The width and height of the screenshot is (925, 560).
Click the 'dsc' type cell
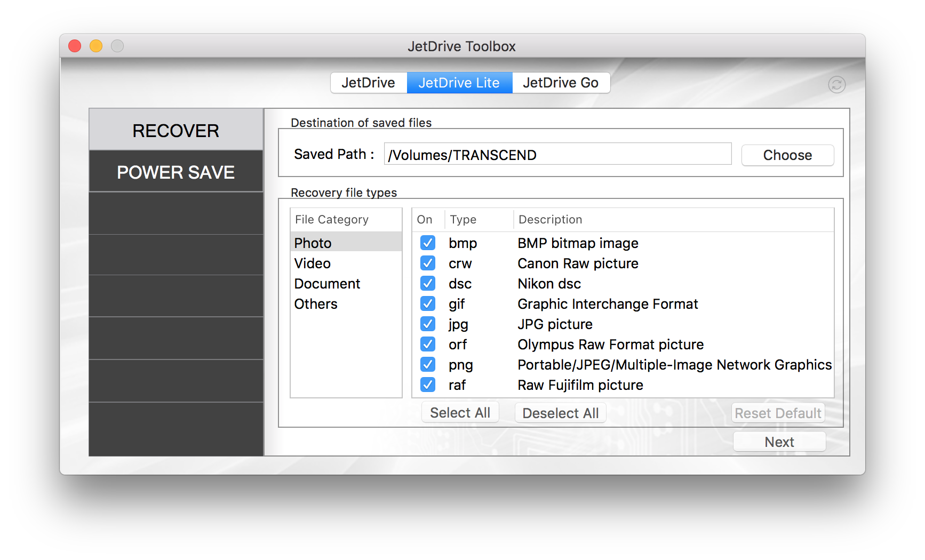tap(460, 284)
